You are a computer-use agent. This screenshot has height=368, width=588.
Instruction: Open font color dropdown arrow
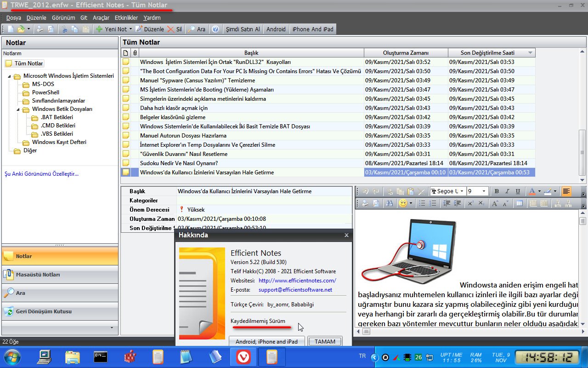pos(539,191)
